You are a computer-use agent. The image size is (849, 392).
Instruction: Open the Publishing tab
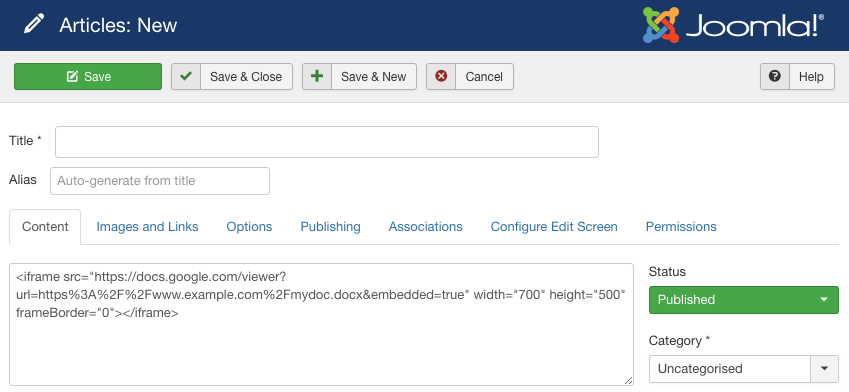pos(330,226)
